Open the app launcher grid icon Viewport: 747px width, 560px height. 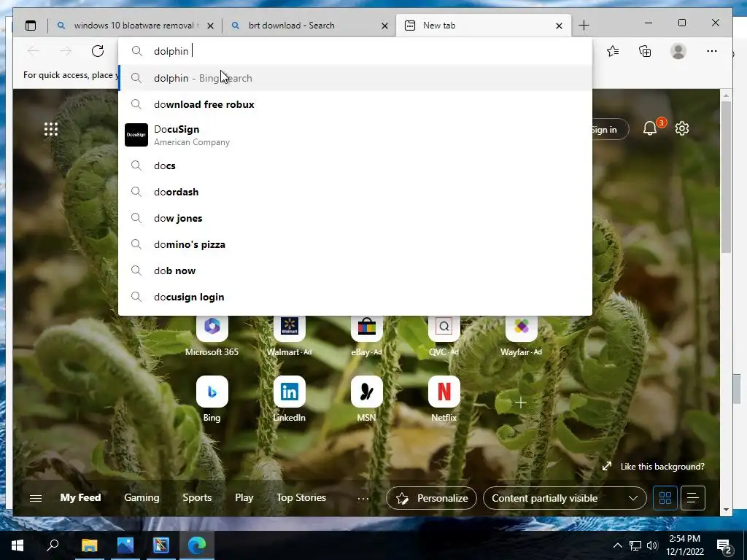pos(51,129)
